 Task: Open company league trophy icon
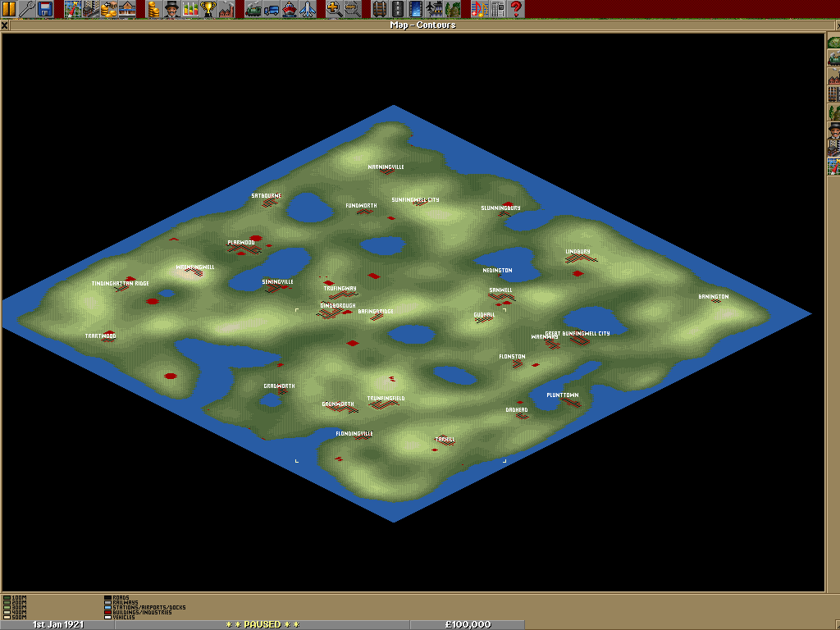(x=208, y=9)
